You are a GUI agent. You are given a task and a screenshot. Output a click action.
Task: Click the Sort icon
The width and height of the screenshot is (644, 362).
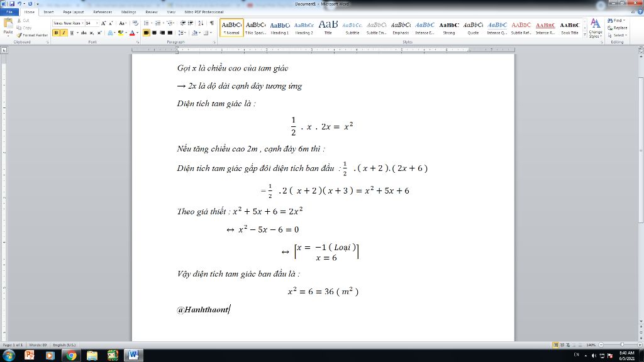[201, 23]
